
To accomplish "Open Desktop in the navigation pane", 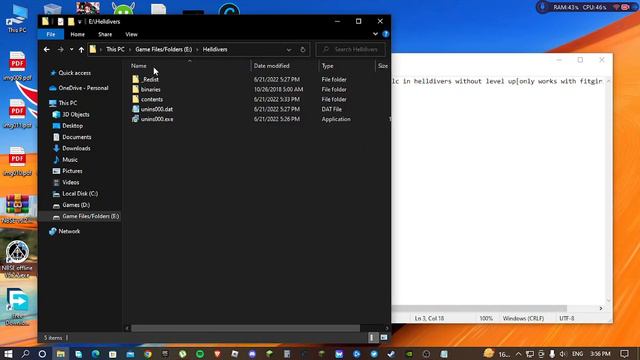I will click(x=72, y=126).
